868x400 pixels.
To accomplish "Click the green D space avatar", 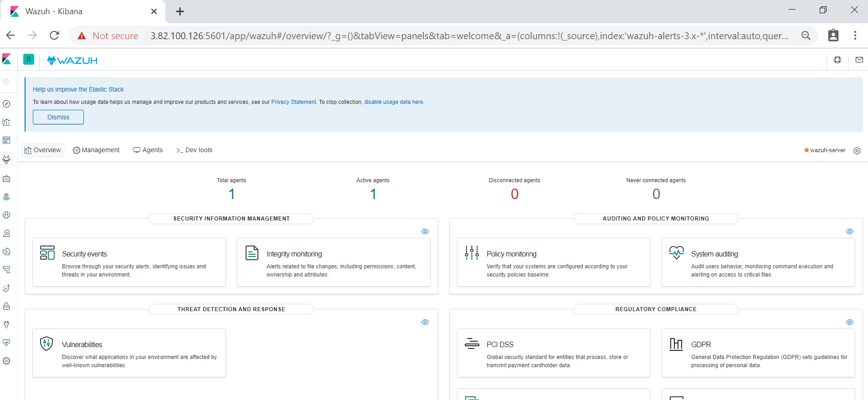I will coord(29,59).
